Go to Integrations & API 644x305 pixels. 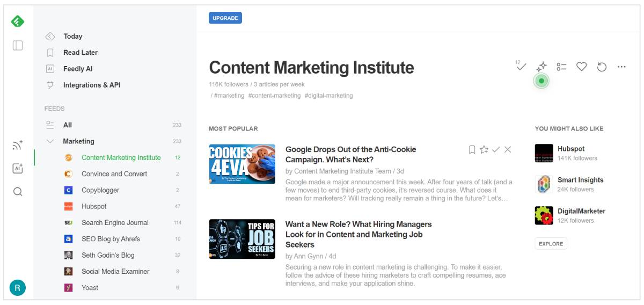[91, 85]
